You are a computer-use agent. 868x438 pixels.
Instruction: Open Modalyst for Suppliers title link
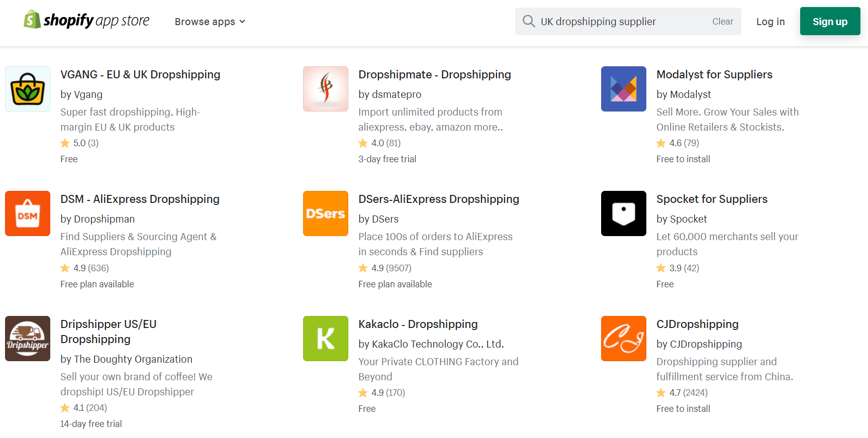click(714, 74)
